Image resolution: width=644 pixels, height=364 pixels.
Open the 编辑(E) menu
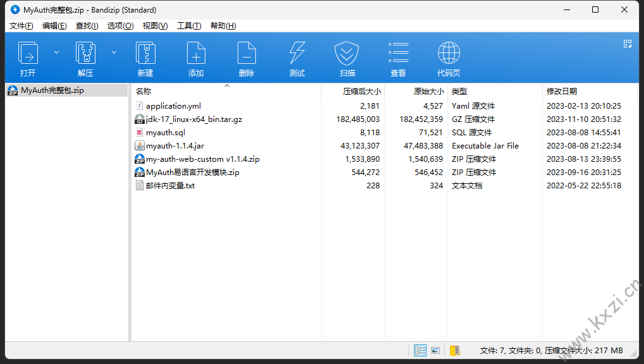coord(54,26)
